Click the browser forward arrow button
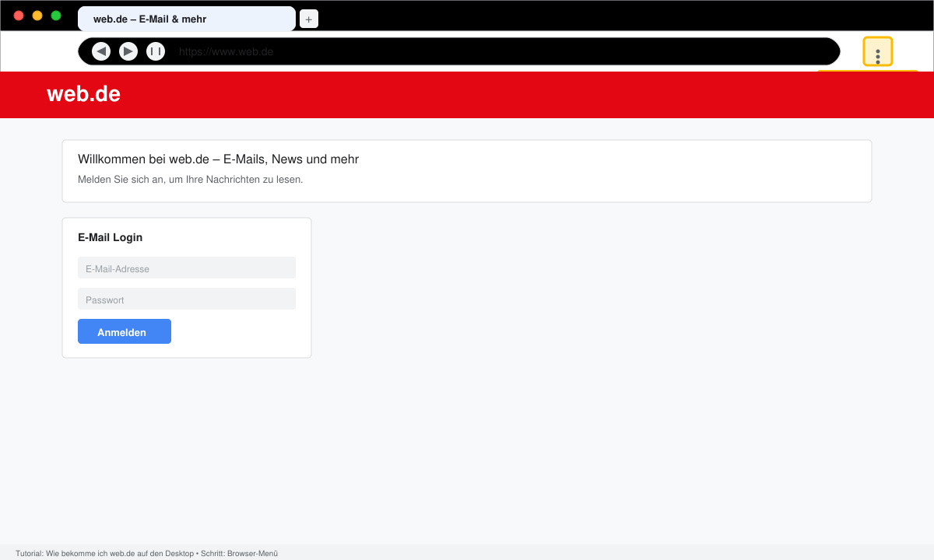The height and width of the screenshot is (560, 934). [128, 51]
